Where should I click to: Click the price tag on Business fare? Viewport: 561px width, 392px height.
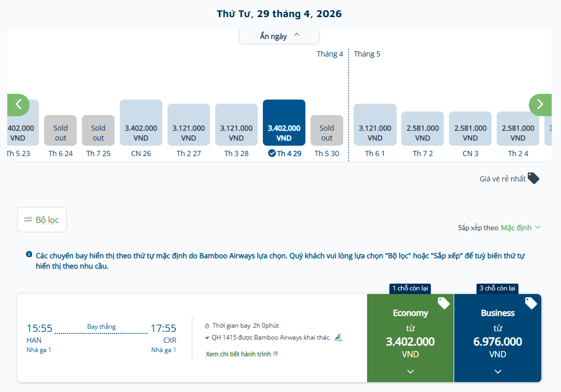530,303
